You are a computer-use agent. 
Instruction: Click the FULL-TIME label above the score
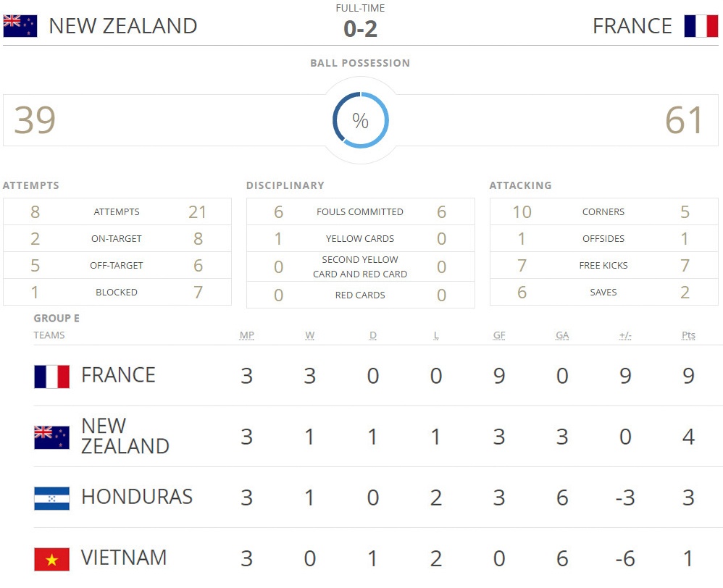360,7
